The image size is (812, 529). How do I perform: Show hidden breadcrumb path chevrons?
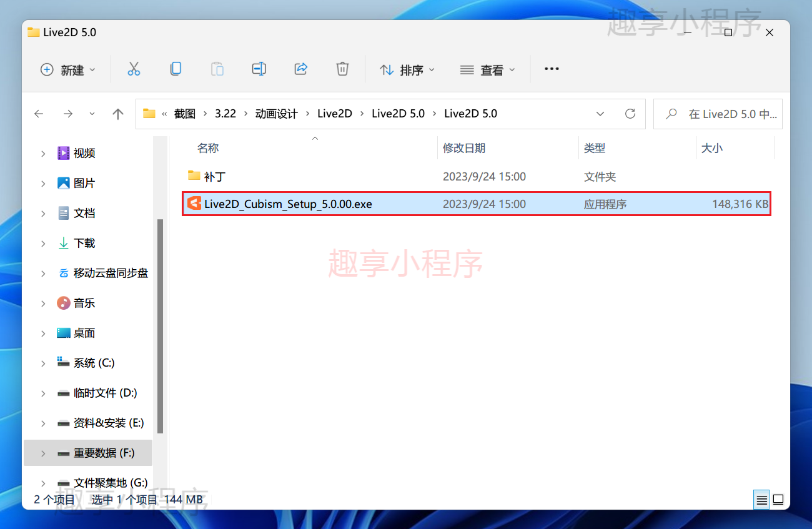pos(164,114)
